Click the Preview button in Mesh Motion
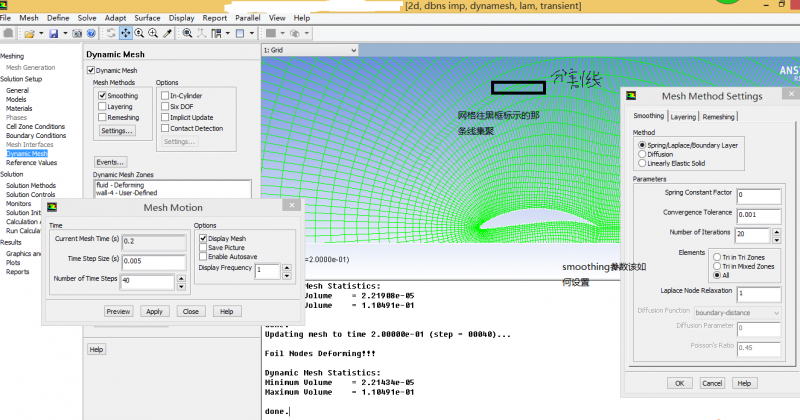This screenshot has width=800, height=420. point(118,311)
